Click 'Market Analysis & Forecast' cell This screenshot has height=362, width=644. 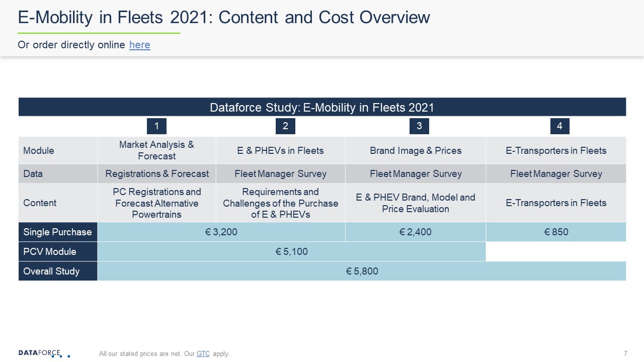tap(156, 150)
